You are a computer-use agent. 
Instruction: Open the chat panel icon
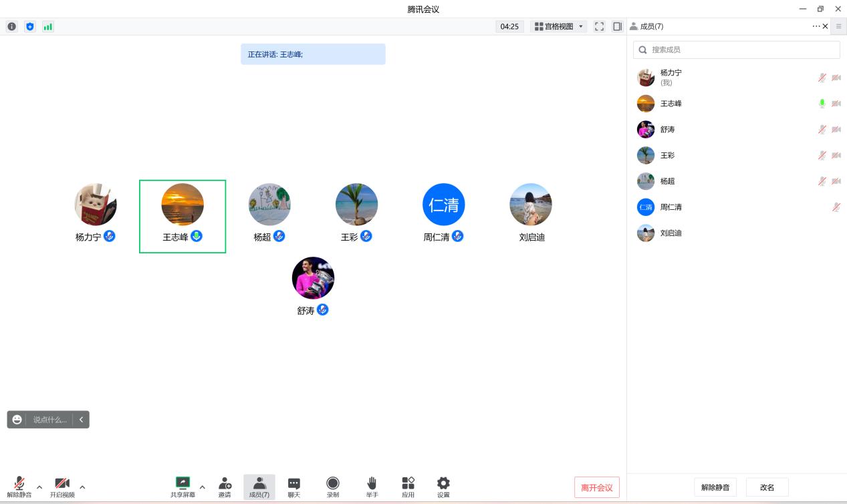293,483
